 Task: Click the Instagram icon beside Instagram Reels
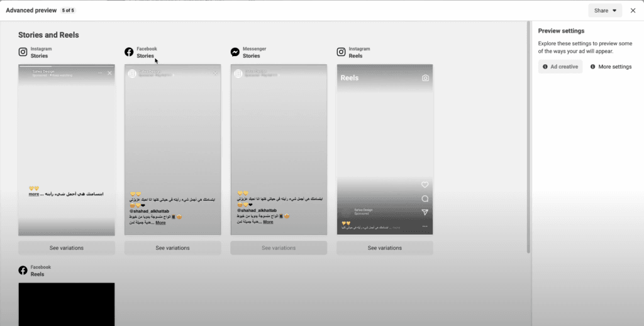[x=341, y=52]
